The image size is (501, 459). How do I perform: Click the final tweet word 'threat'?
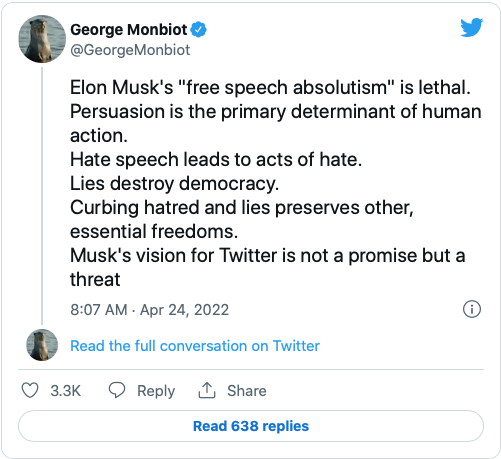coord(95,279)
